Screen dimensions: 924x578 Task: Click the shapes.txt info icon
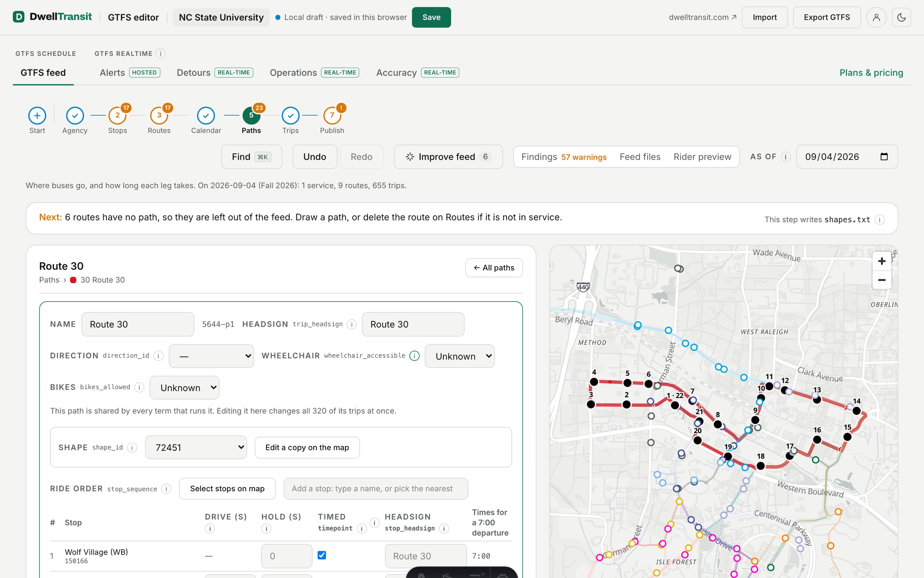coord(880,220)
